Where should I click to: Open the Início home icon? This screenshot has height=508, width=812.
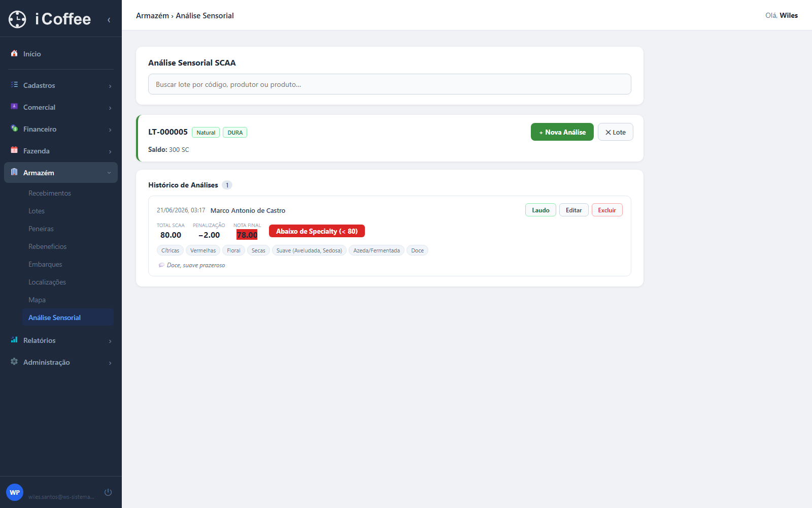[14, 53]
